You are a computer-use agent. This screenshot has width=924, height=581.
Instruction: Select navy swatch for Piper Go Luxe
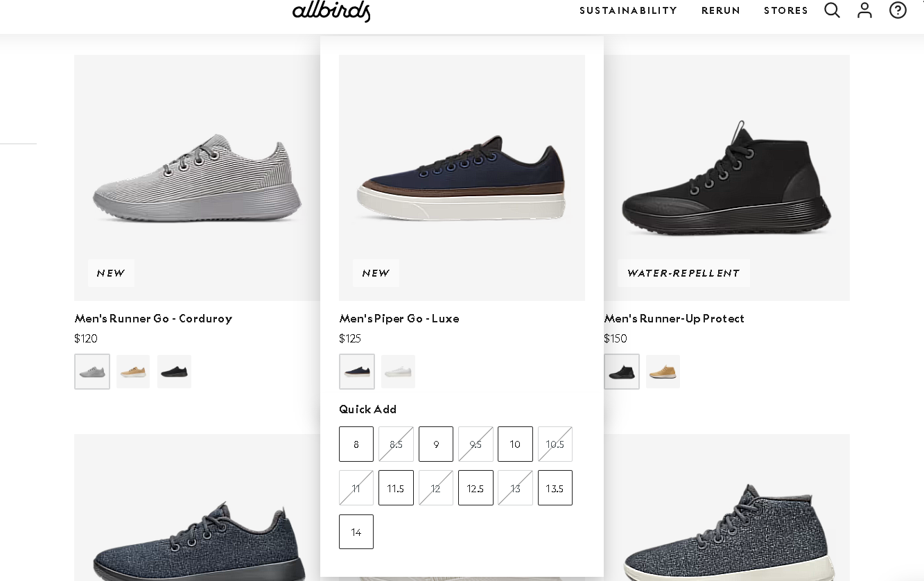(x=357, y=372)
